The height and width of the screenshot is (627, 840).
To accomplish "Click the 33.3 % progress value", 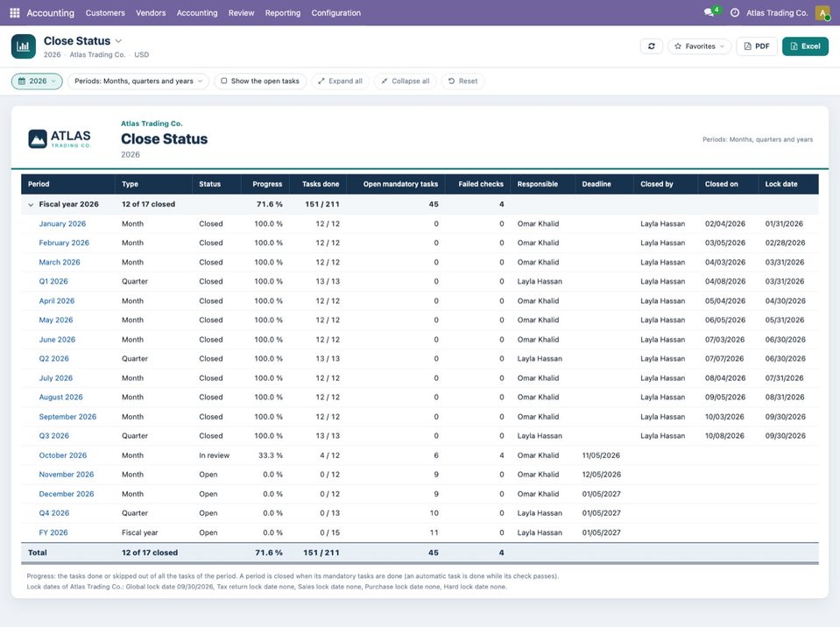I will [271, 455].
